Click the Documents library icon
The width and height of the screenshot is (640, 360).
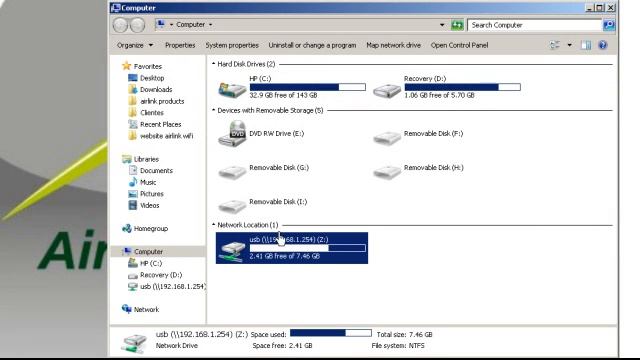tap(133, 170)
